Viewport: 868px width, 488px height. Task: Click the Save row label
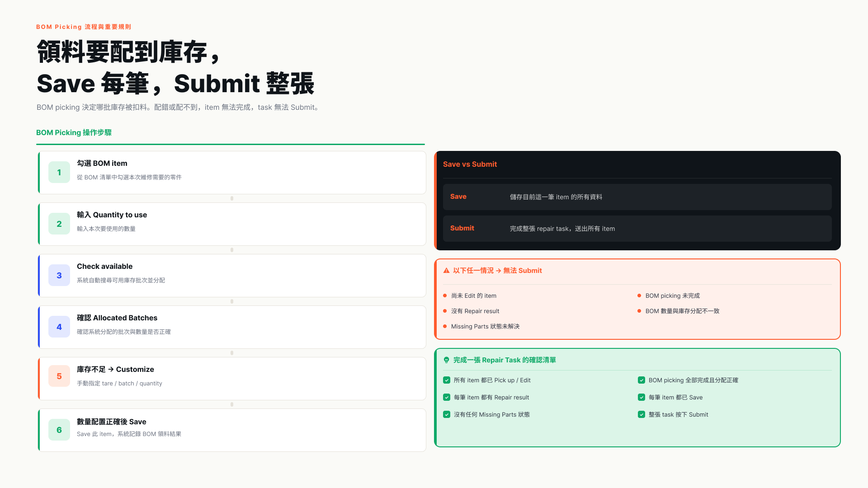(458, 197)
